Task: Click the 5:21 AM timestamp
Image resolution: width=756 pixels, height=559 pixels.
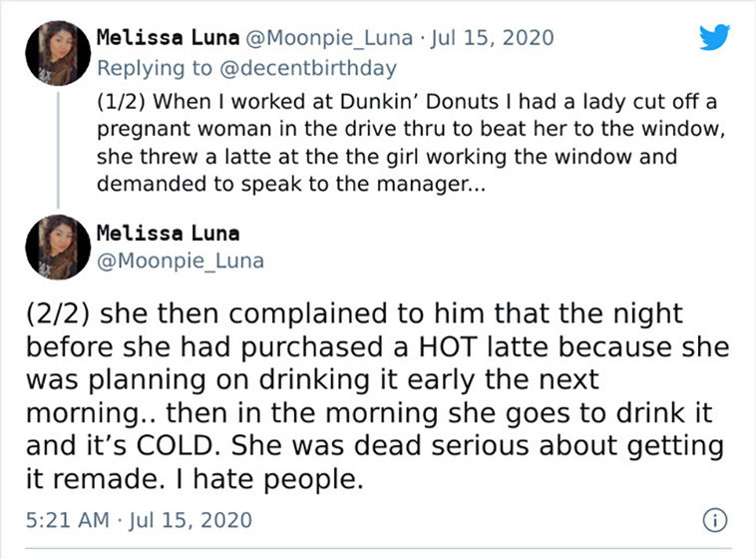Action: click(68, 520)
